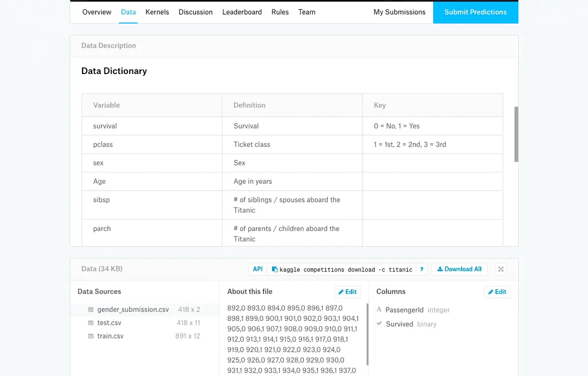Click the Data Sources heading
This screenshot has width=588, height=376.
point(99,291)
